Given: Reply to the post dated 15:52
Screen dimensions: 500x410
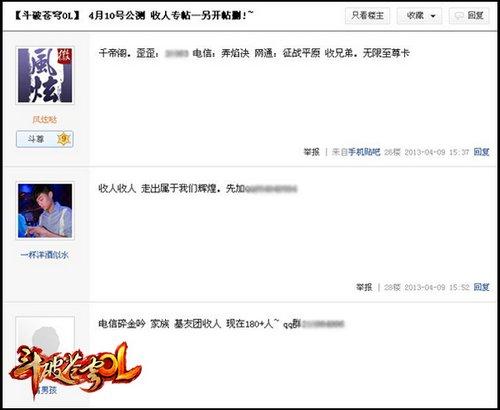Looking at the screenshot, I should pos(481,287).
